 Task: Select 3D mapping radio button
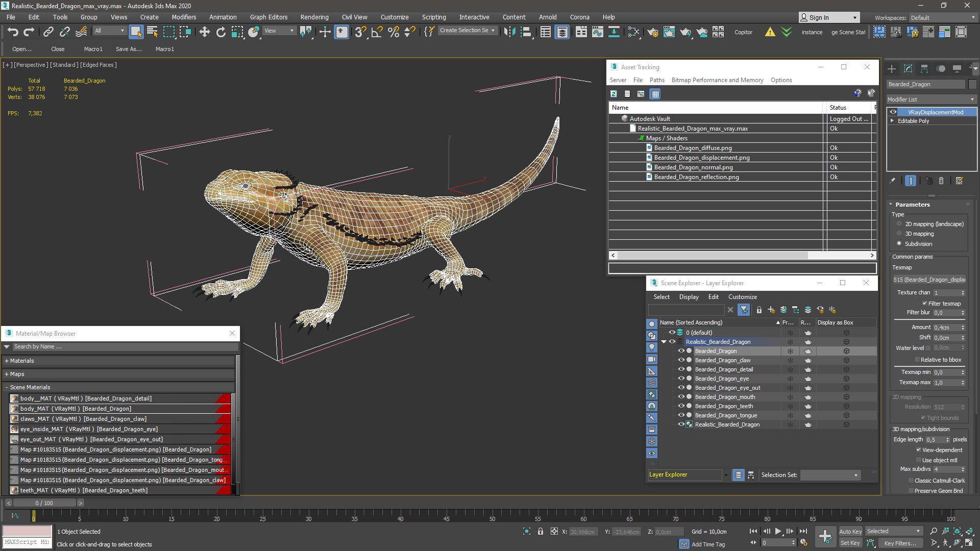click(x=899, y=234)
